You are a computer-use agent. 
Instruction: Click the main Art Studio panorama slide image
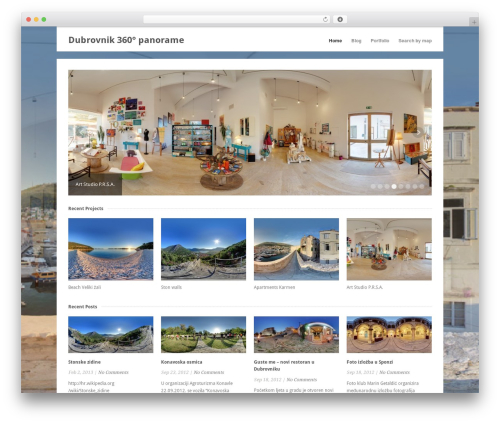point(250,132)
